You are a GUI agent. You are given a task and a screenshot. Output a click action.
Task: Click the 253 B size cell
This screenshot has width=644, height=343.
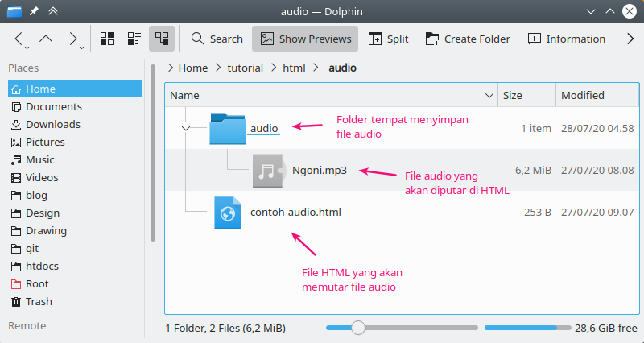click(538, 213)
